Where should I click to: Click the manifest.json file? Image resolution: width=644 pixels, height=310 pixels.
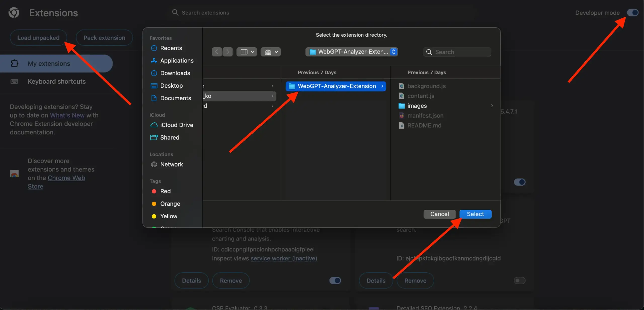tap(425, 116)
